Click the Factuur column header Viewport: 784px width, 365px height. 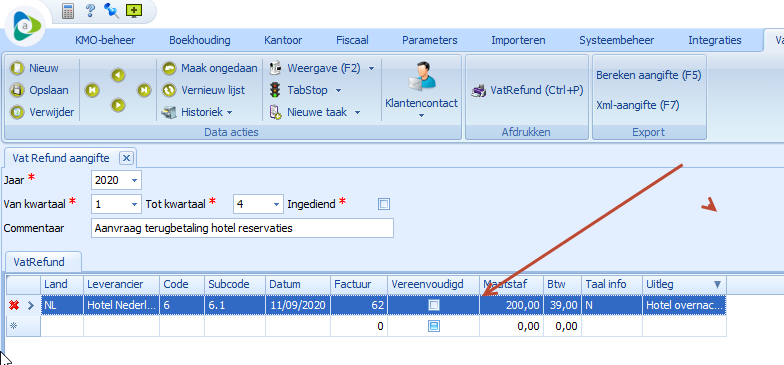pyautogui.click(x=359, y=284)
